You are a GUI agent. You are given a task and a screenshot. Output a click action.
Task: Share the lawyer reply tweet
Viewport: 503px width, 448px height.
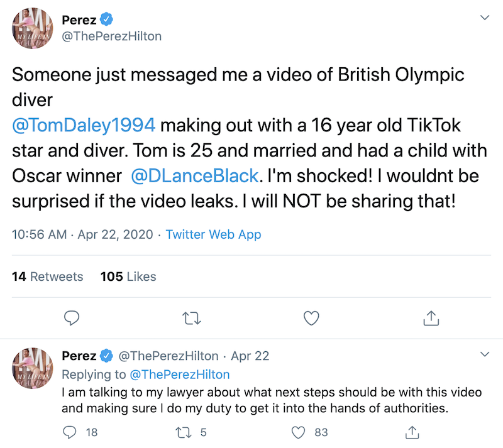(x=413, y=432)
